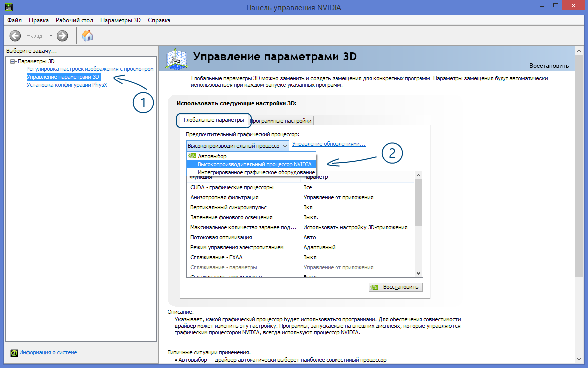Open the back history dropdown arrow
The width and height of the screenshot is (588, 368).
[51, 36]
